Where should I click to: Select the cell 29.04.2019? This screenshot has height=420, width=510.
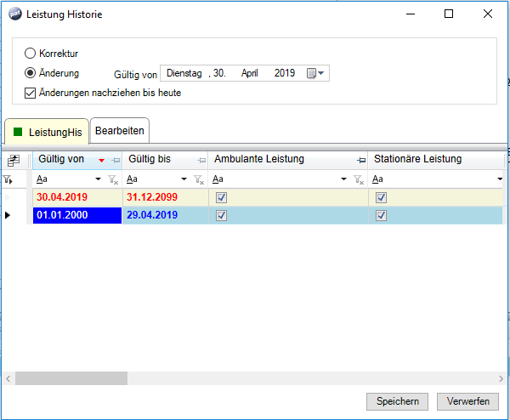pyautogui.click(x=165, y=215)
